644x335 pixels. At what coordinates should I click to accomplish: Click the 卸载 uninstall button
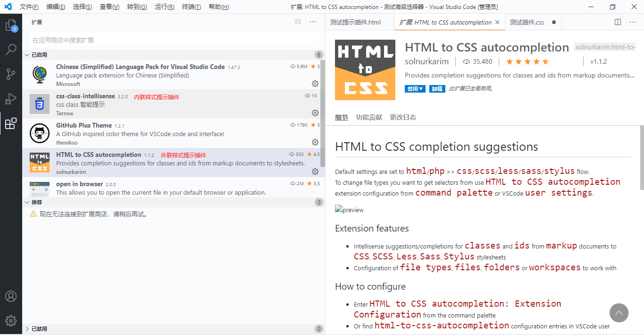437,89
